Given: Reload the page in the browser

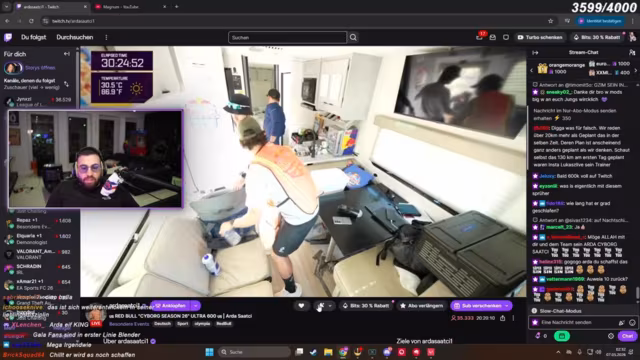Looking at the screenshot, I should tap(31, 21).
